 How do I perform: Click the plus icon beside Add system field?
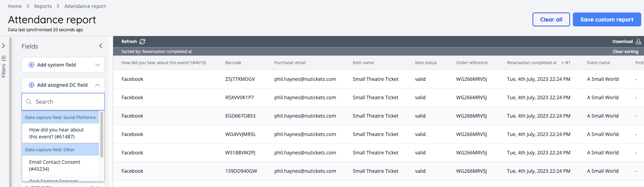[x=32, y=65]
